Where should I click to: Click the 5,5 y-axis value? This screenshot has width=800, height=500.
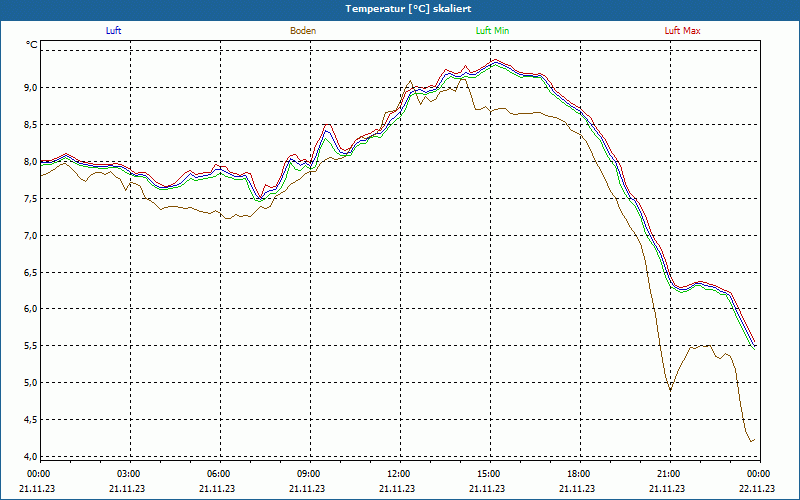coord(31,346)
